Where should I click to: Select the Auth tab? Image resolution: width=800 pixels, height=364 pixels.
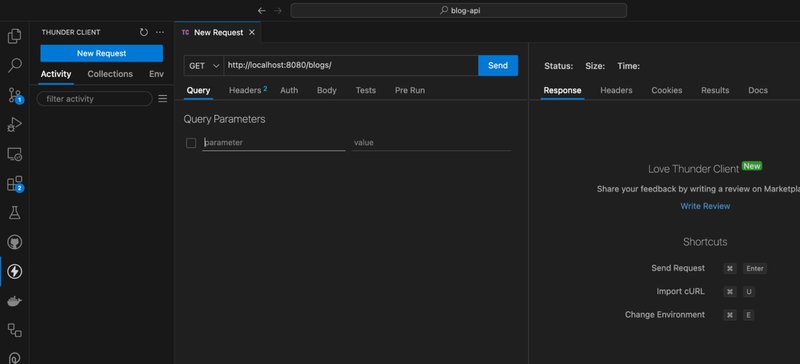(289, 90)
